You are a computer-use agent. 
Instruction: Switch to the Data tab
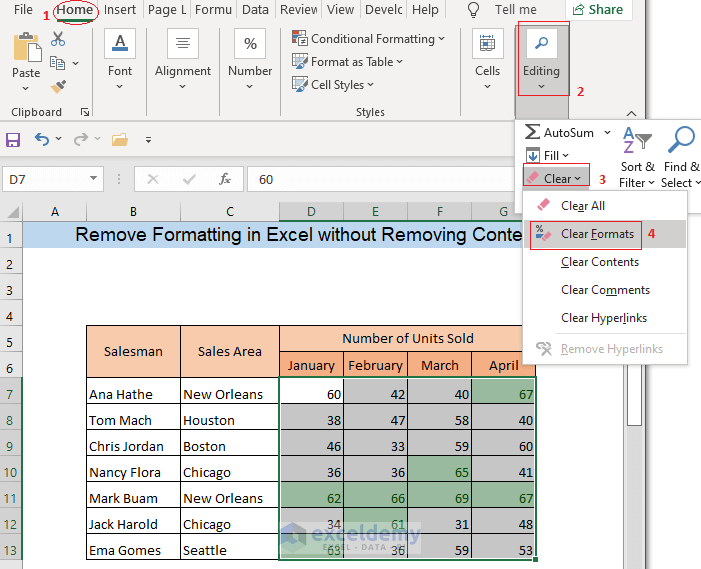[255, 9]
